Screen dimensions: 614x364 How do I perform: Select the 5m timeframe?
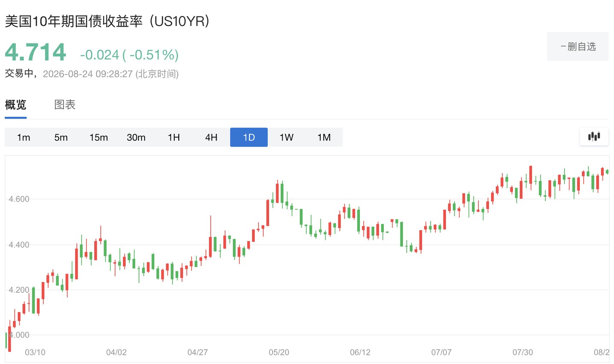pyautogui.click(x=61, y=137)
